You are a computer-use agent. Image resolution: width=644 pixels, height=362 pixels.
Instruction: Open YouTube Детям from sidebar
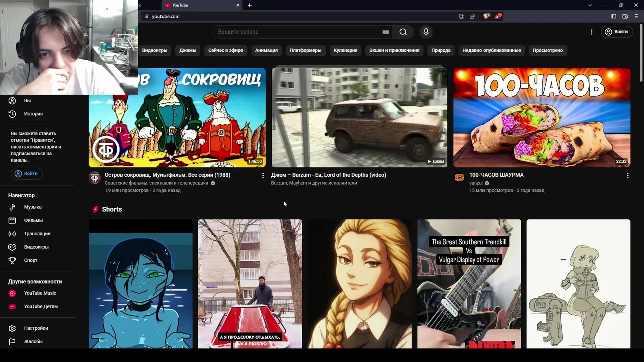[x=33, y=306]
